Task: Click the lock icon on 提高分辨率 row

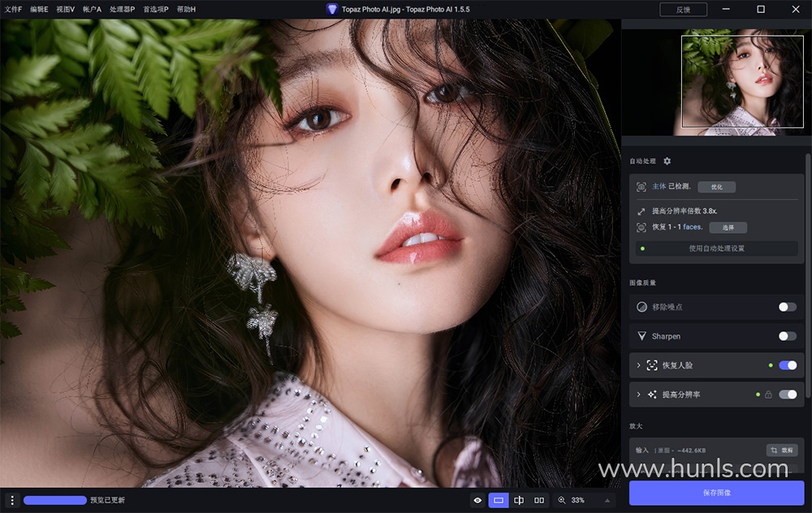Action: (x=768, y=394)
